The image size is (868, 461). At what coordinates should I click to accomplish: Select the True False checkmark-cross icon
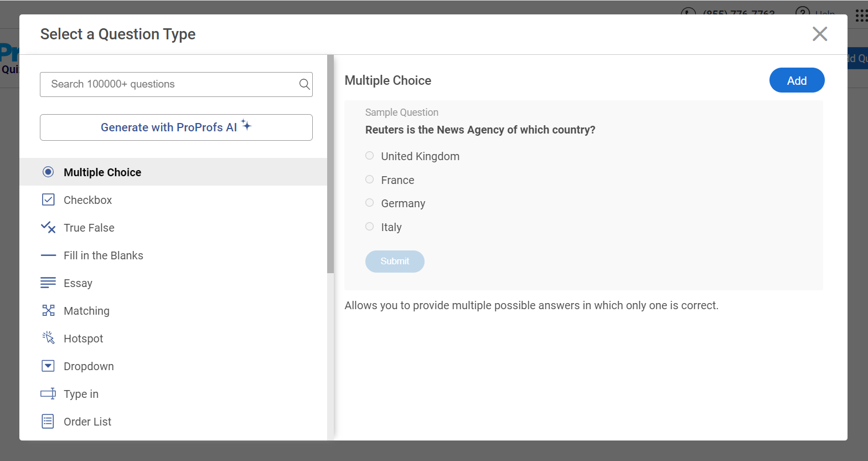tap(48, 227)
